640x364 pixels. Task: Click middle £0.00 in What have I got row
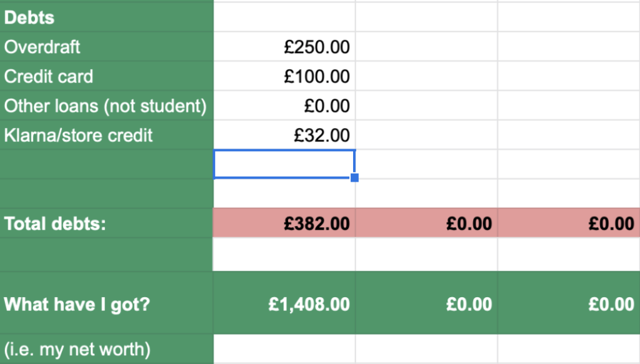pos(426,303)
